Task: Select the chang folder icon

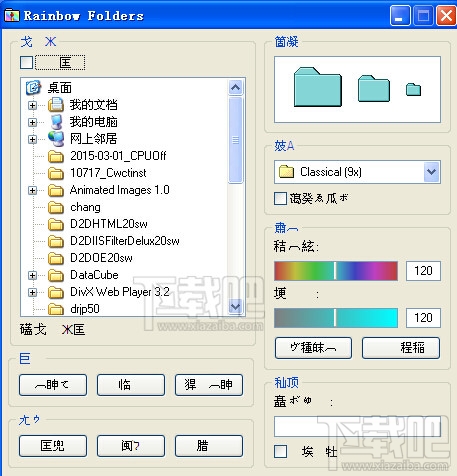Action: click(56, 207)
